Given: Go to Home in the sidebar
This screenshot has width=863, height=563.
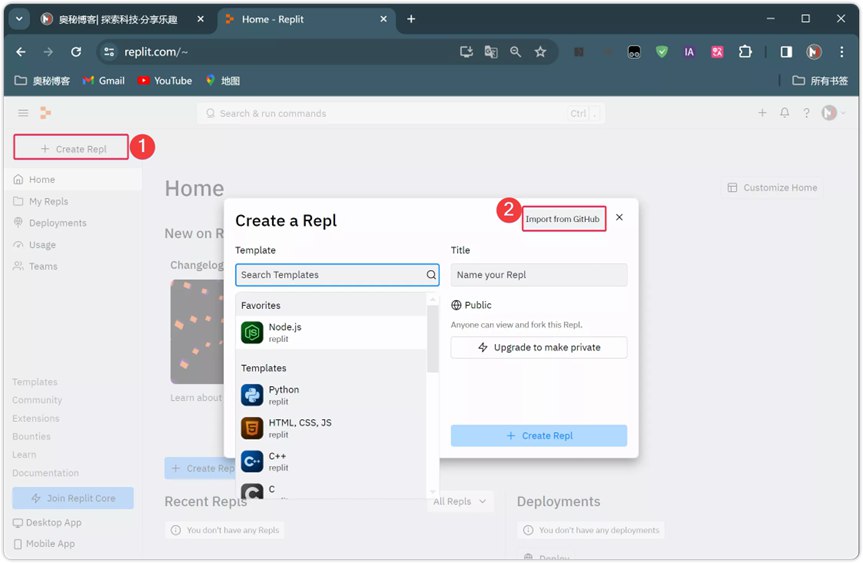Looking at the screenshot, I should pyautogui.click(x=73, y=179).
